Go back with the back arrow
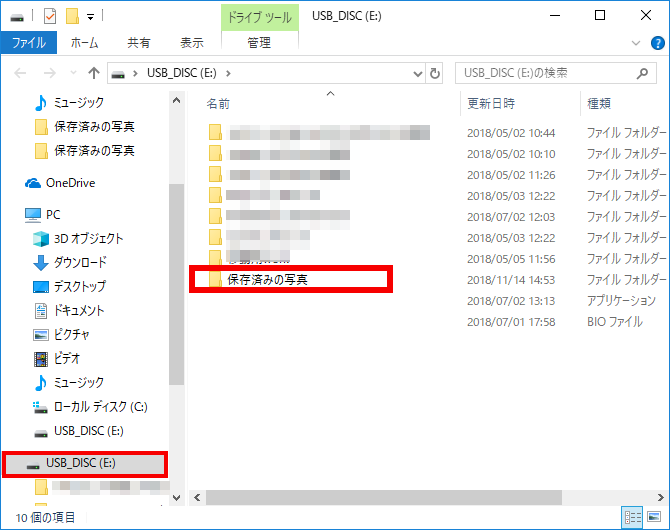The image size is (670, 530). pos(20,74)
